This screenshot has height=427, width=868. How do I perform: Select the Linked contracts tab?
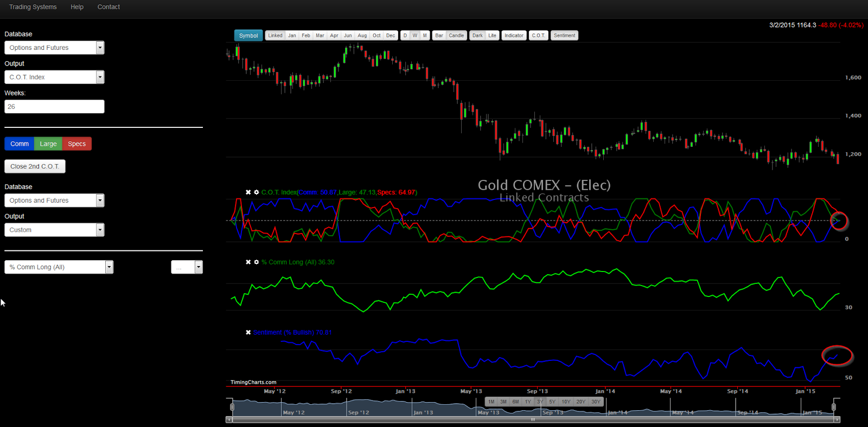[275, 35]
